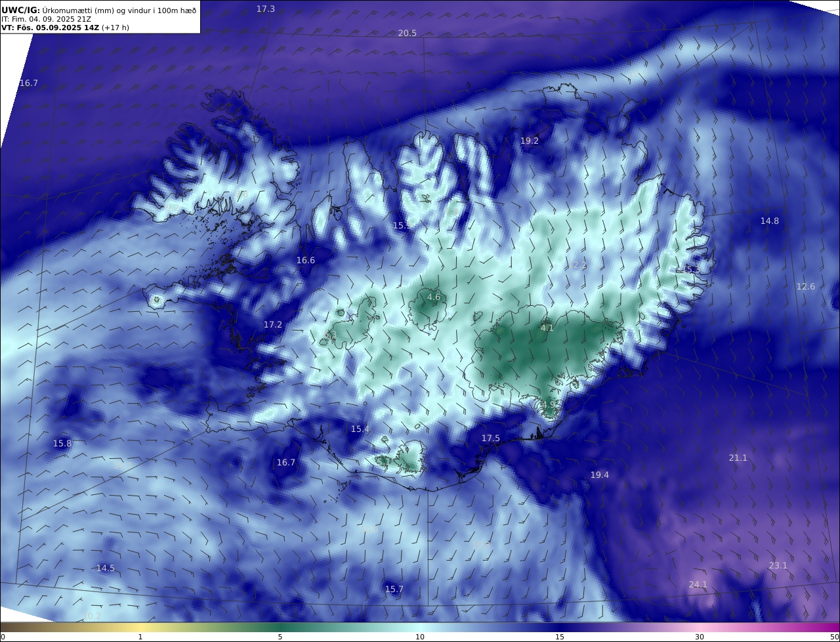Viewport: 840px width, 642px height.
Task: Click the map value 14.5
Action: point(105,568)
